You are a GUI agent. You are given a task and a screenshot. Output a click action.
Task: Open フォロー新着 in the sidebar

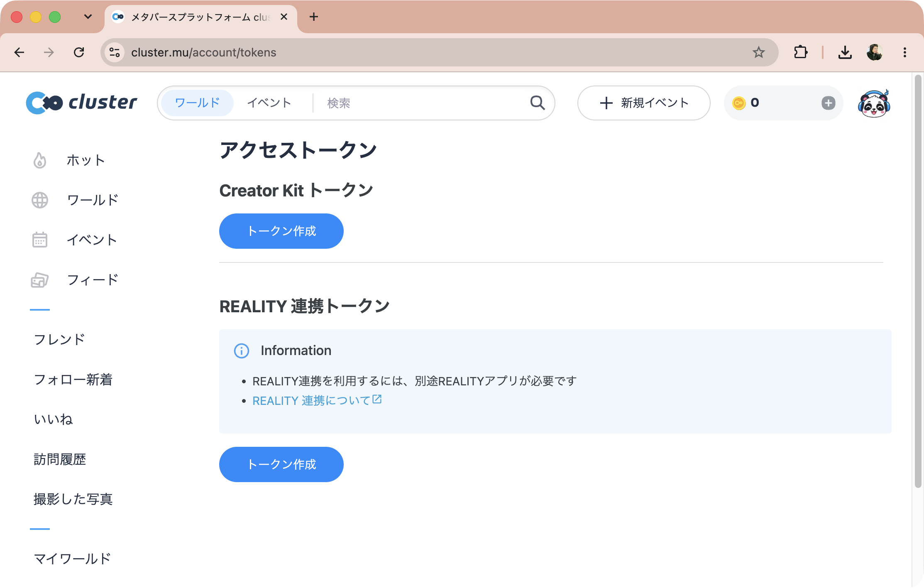coord(73,380)
